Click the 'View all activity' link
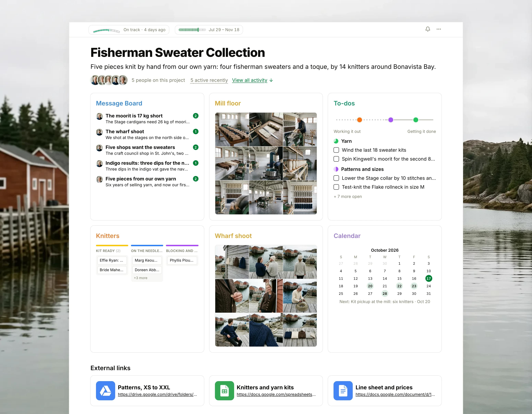Image resolution: width=532 pixels, height=414 pixels. point(249,80)
